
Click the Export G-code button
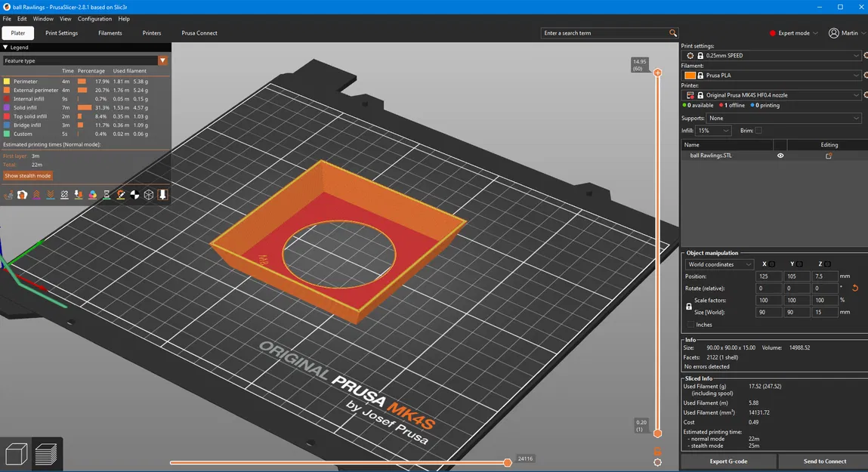coord(727,461)
